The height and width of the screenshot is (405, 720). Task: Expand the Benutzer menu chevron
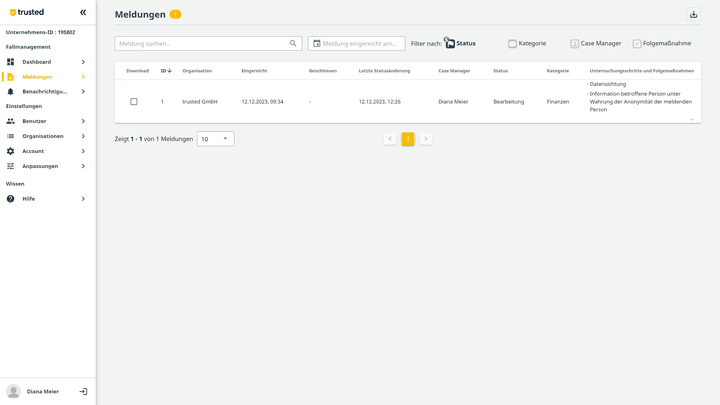[83, 121]
